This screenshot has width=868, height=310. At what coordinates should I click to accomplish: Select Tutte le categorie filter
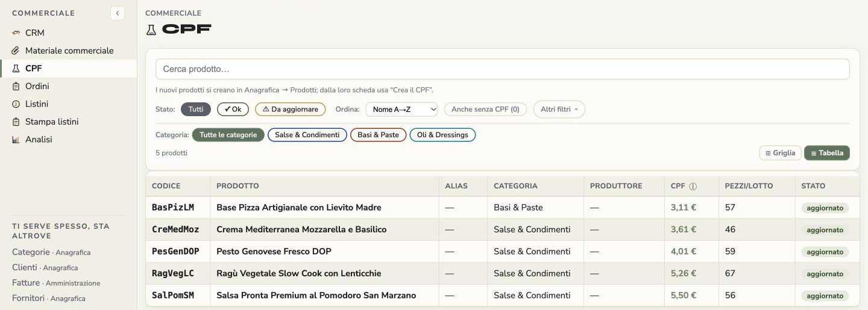point(228,135)
